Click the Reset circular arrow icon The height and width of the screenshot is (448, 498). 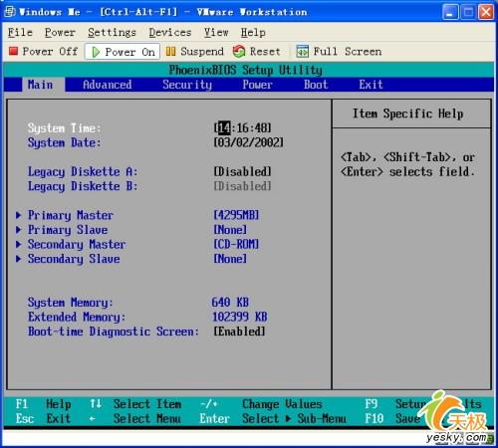coord(239,51)
